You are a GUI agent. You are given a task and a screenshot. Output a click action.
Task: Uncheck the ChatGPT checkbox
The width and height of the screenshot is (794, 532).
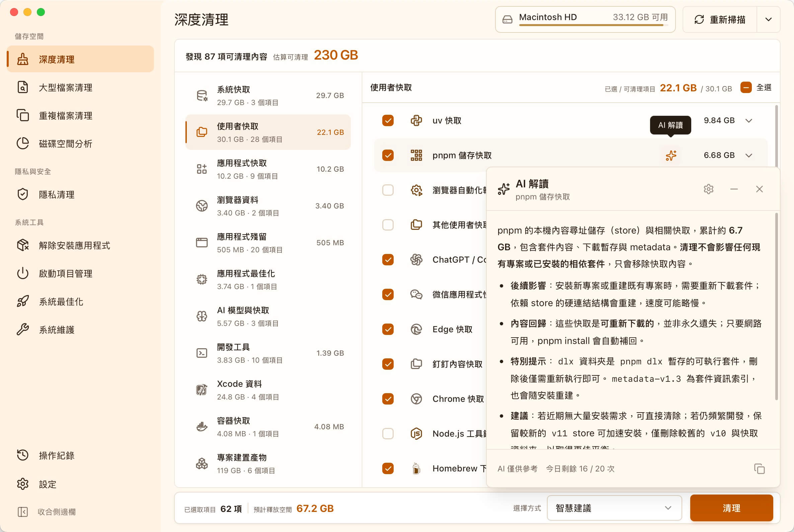(x=388, y=260)
